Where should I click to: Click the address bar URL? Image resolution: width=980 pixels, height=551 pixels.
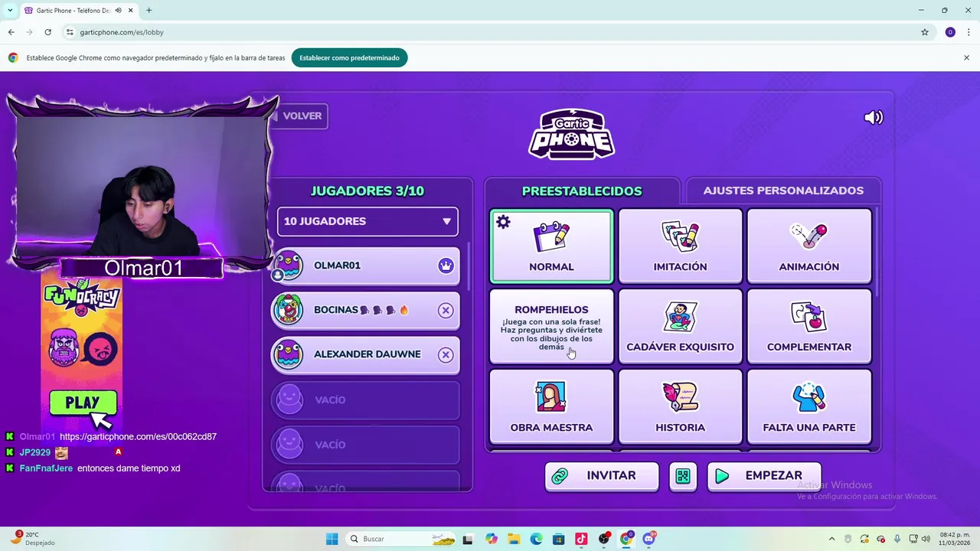[122, 32]
